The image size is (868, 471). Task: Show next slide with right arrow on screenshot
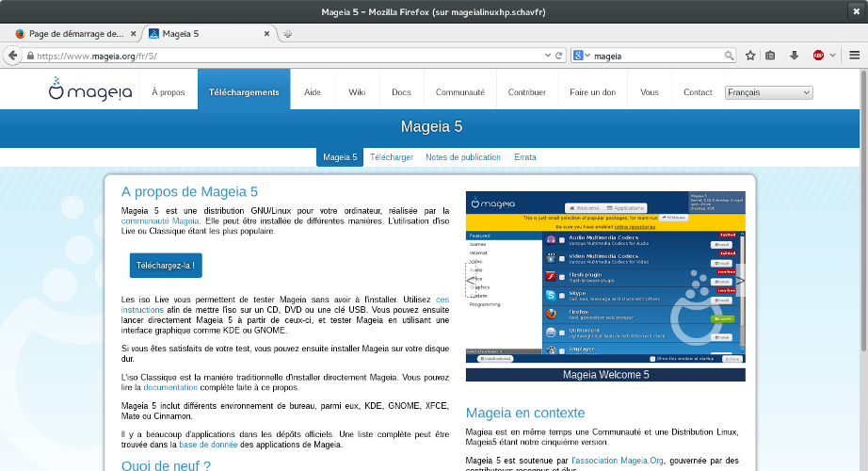click(x=740, y=281)
